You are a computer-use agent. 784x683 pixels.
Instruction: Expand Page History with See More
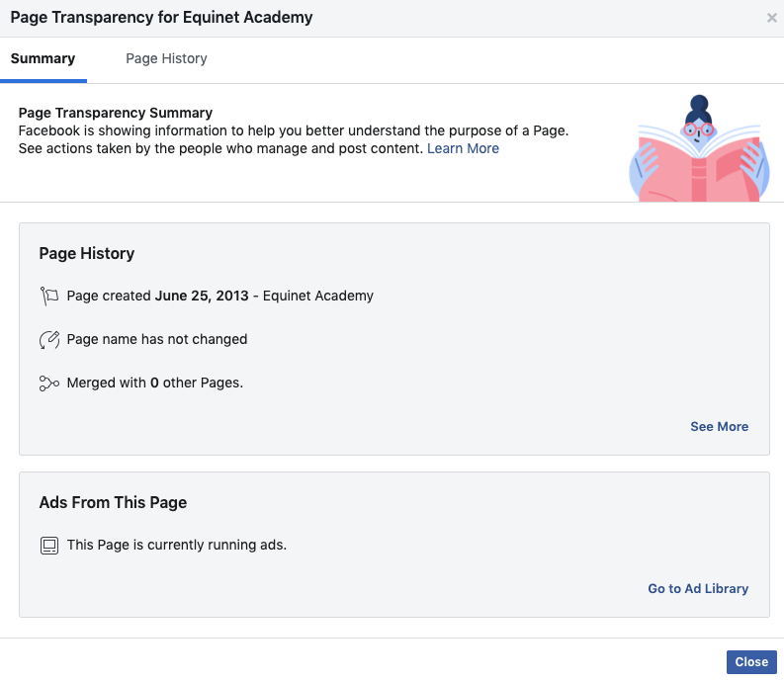click(719, 426)
